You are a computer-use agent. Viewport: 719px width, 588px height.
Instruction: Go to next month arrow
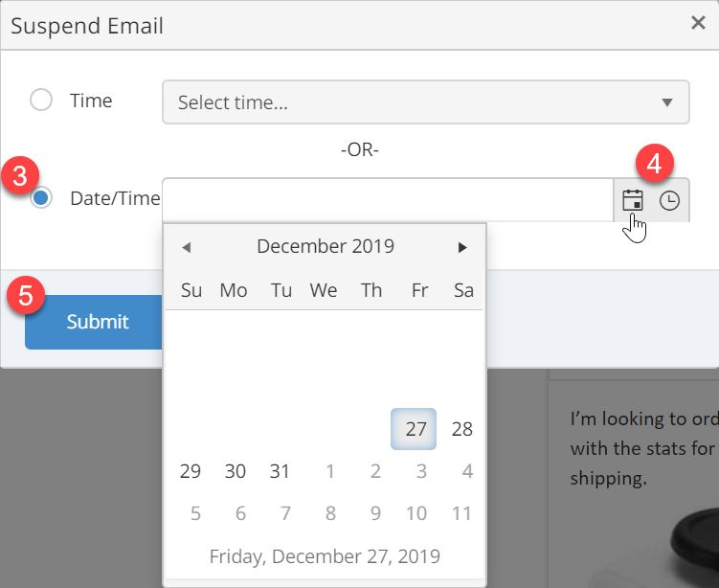pos(462,248)
